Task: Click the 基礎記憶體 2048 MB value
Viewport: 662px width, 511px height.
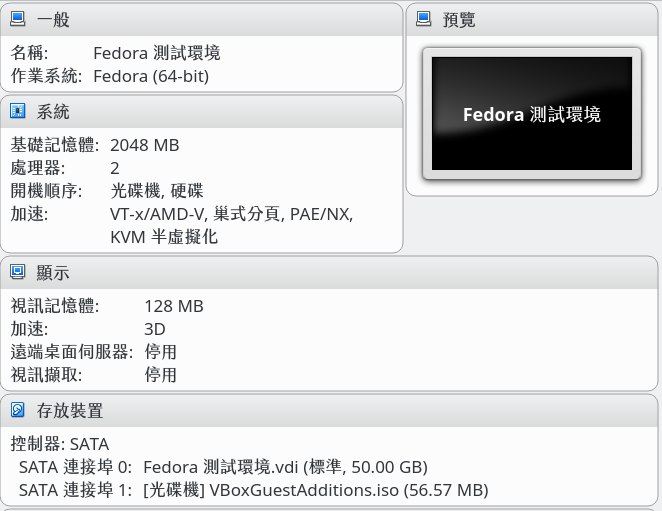Action: coord(145,145)
